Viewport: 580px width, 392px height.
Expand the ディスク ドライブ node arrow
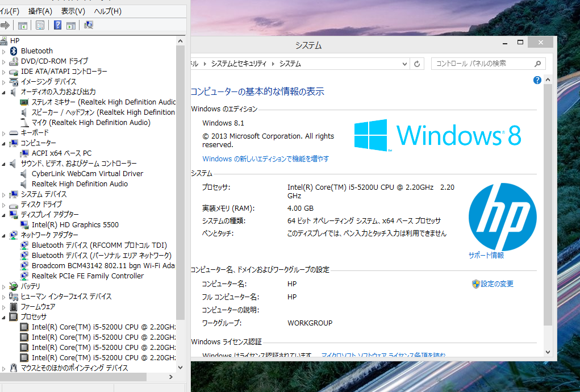(x=4, y=205)
